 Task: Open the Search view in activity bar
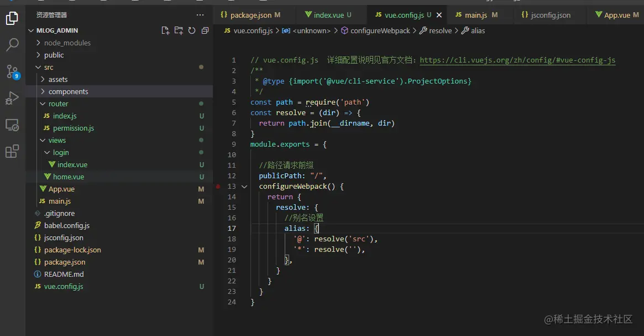click(12, 44)
